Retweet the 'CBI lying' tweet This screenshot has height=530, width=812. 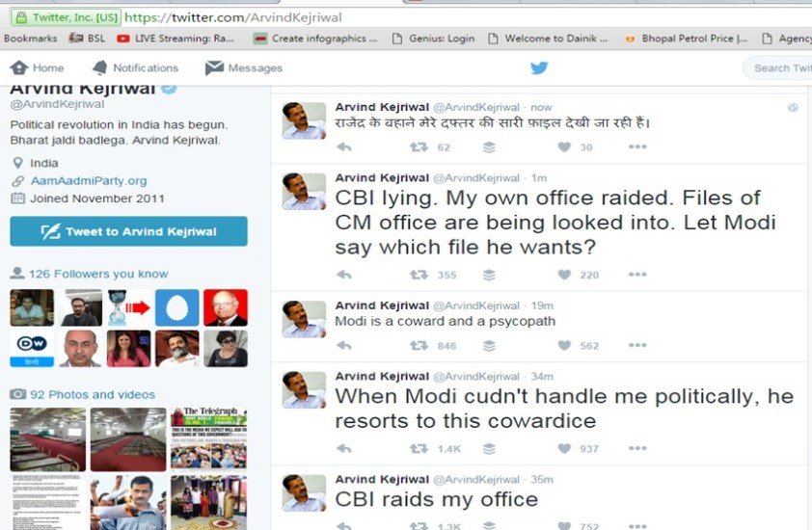click(419, 275)
